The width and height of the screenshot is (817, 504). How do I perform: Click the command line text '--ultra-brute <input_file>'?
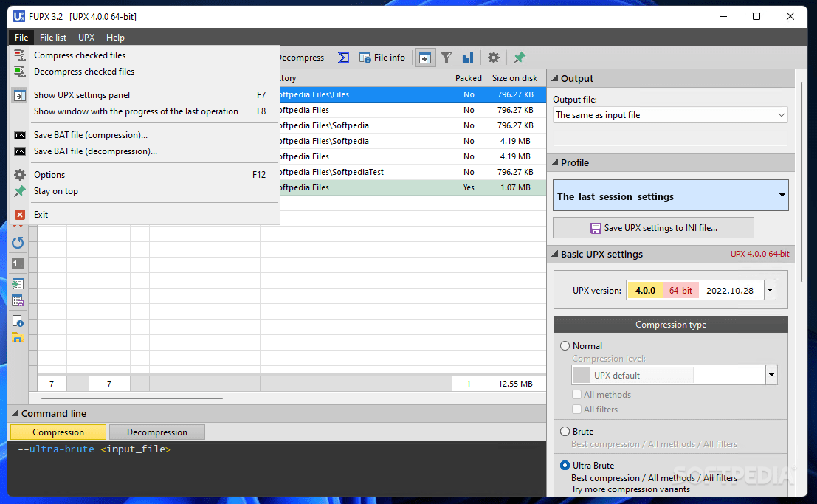click(x=94, y=449)
